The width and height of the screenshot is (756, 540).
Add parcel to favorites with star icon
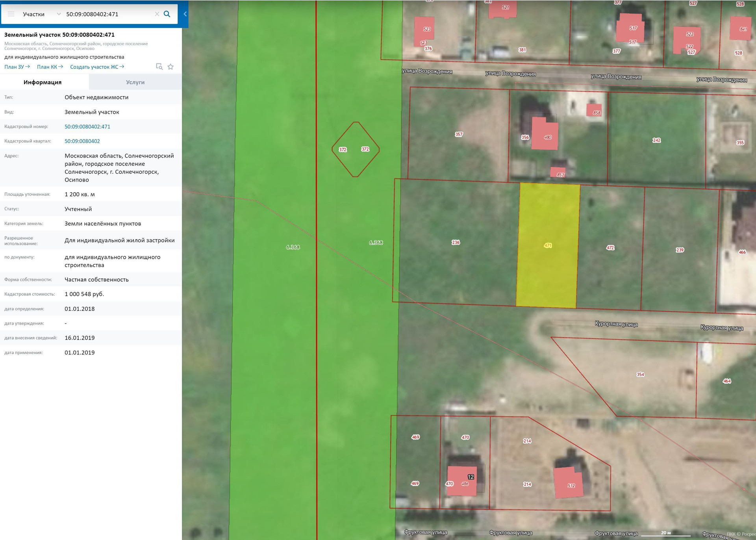tap(170, 67)
